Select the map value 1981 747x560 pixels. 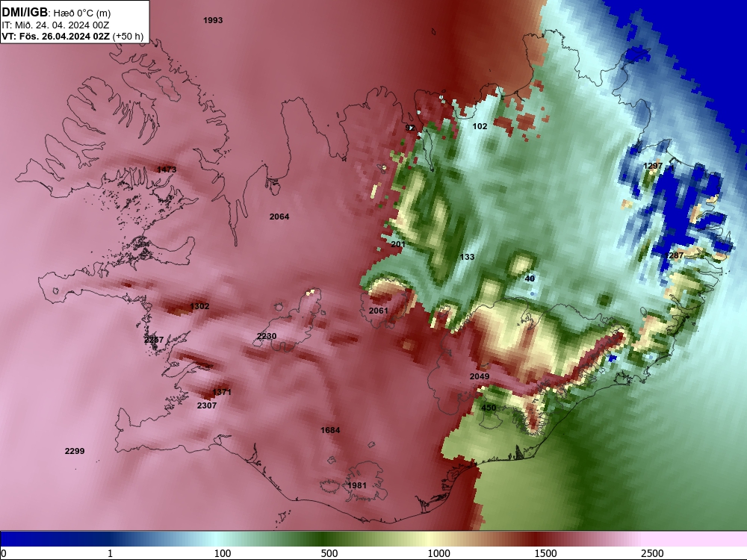point(357,485)
